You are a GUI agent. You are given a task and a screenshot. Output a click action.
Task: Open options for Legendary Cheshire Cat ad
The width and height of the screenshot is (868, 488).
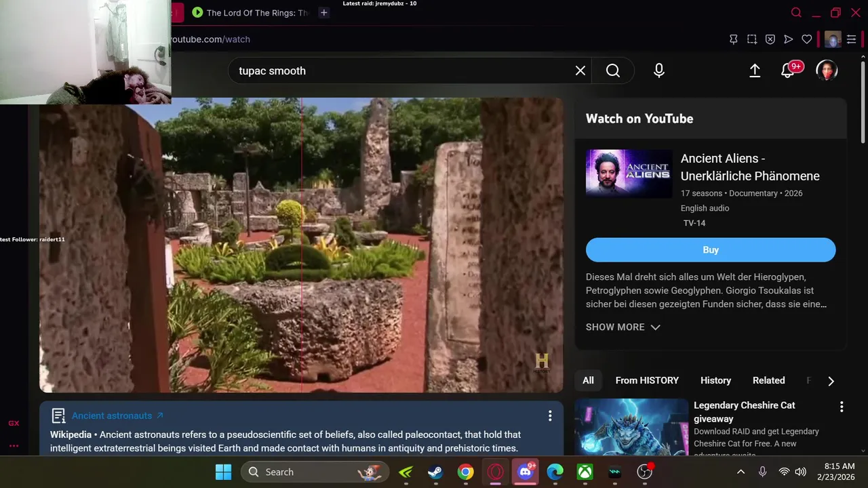coord(842,407)
